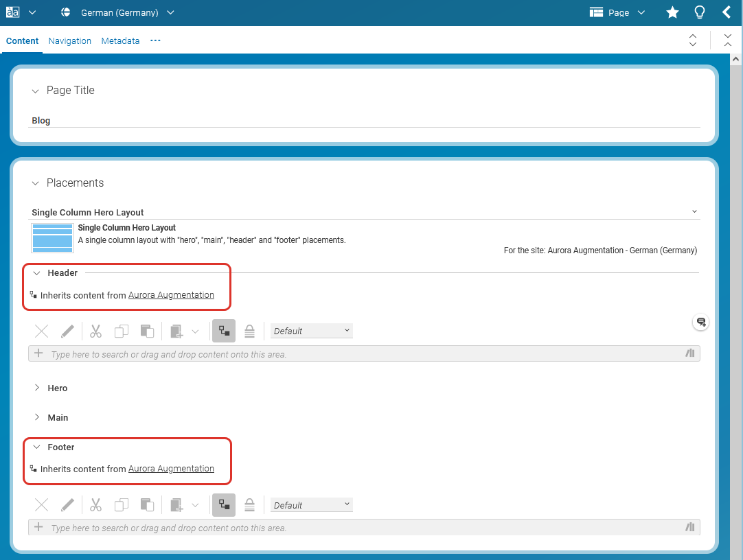This screenshot has height=560, width=743.
Task: Click the delete X icon in the Footer toolbar
Action: [x=41, y=504]
